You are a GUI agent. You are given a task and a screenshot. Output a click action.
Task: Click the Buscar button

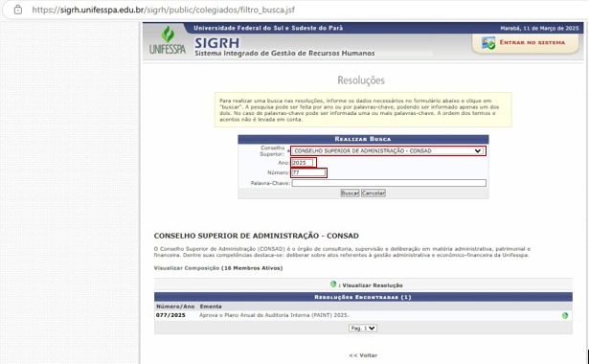pos(350,193)
